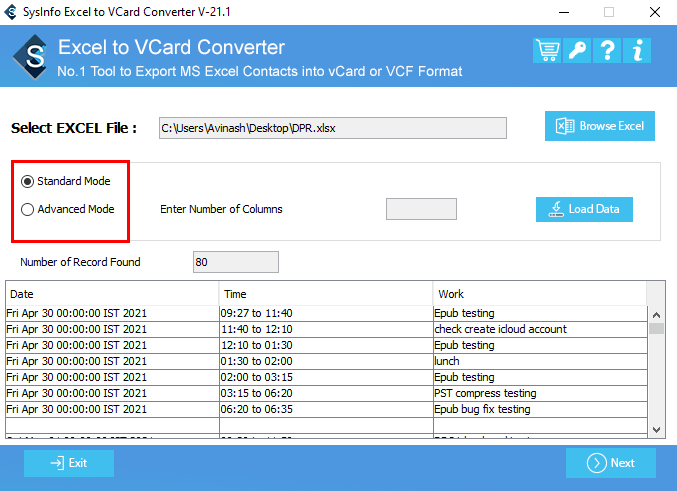This screenshot has width=677, height=491.
Task: Close the converter window
Action: [655, 12]
